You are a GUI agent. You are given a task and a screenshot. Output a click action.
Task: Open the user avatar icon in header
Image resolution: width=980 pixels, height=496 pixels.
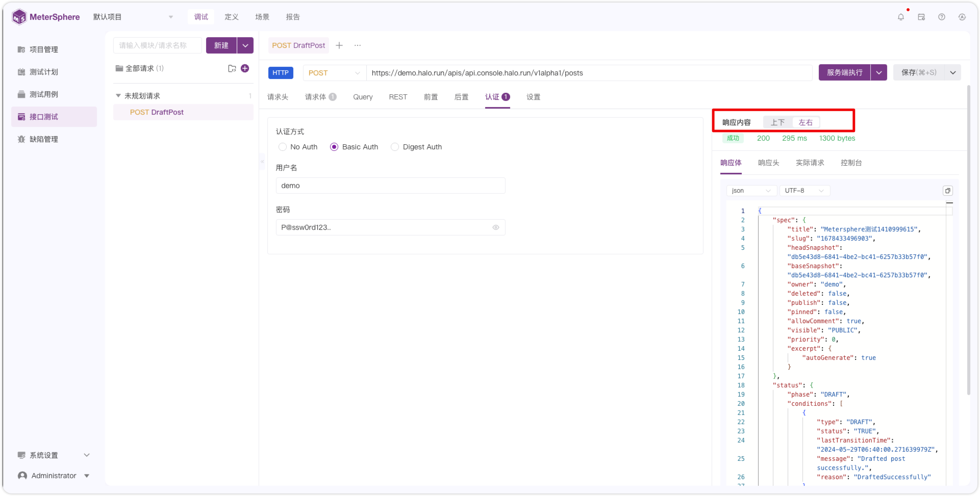[962, 17]
